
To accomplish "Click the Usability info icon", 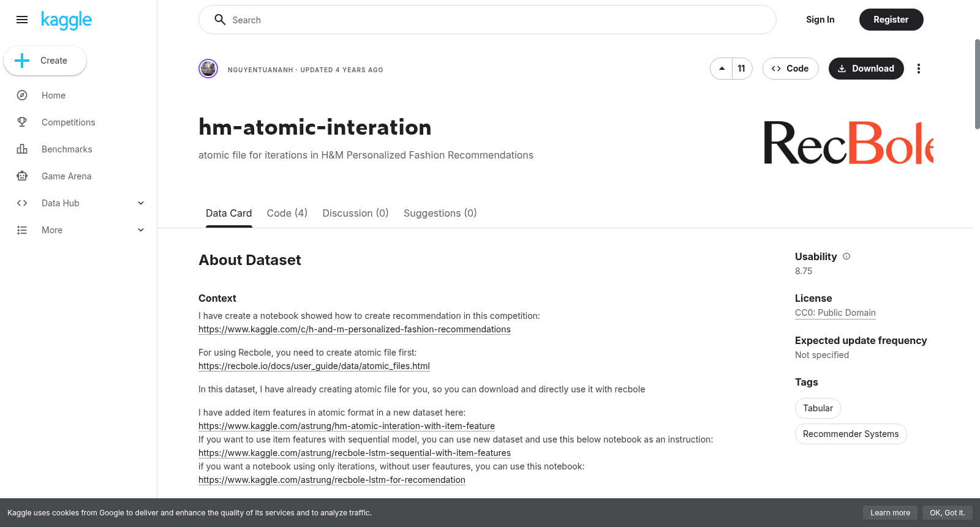I will [846, 256].
